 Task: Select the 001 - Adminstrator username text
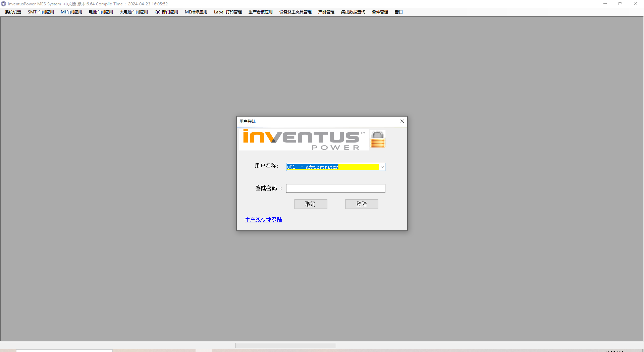pyautogui.click(x=313, y=167)
